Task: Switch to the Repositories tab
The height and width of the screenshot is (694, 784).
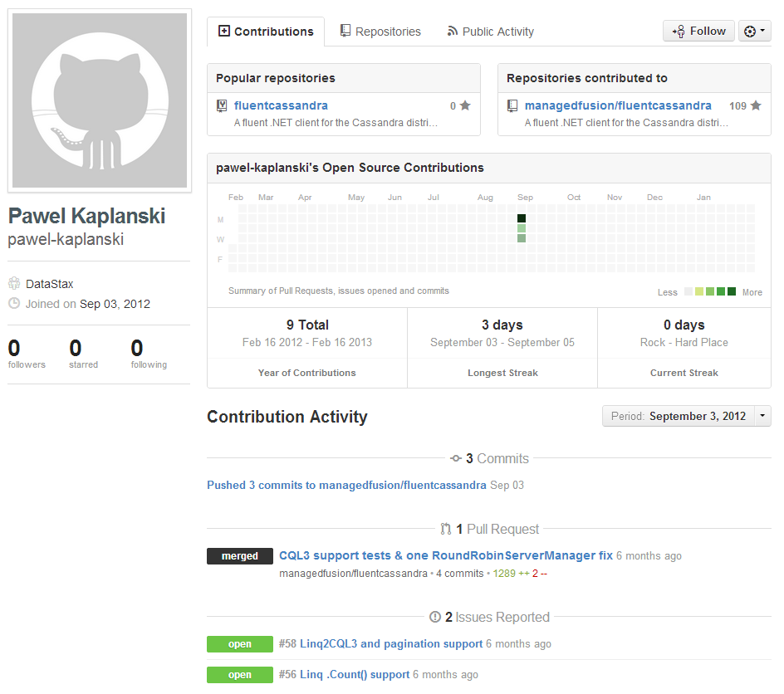Action: [380, 32]
